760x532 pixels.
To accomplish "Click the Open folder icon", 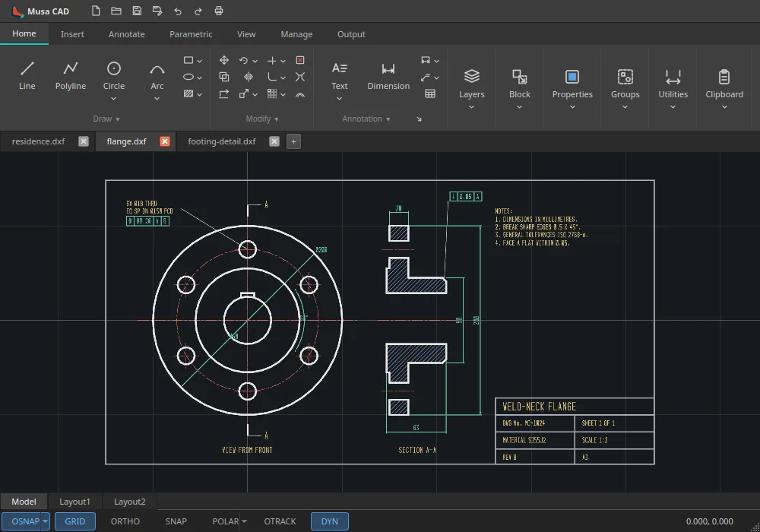I will [116, 11].
